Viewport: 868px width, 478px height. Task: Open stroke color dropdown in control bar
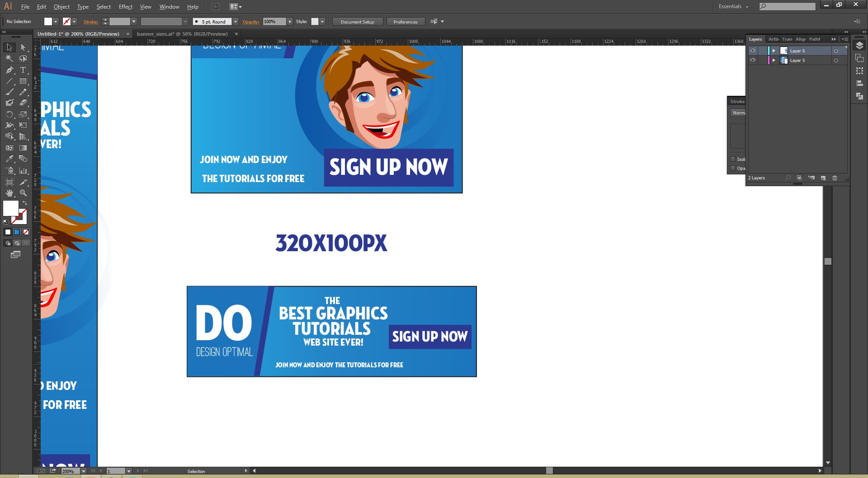74,22
